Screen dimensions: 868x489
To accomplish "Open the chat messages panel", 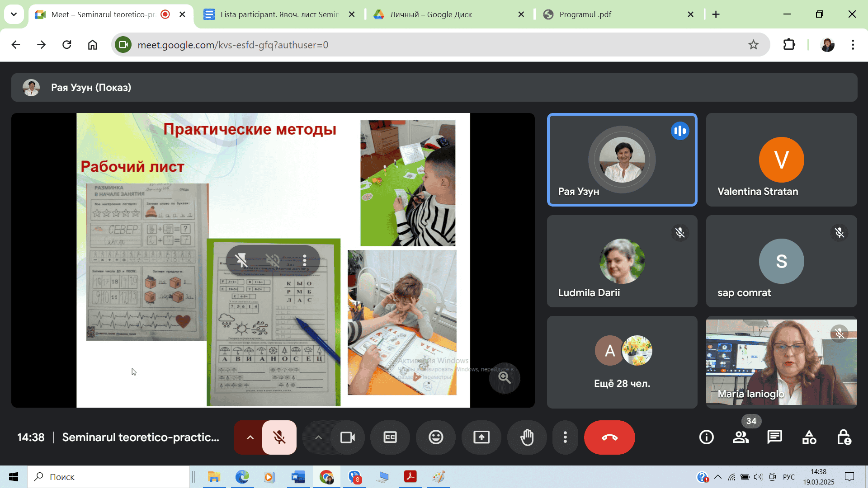I will click(x=774, y=437).
